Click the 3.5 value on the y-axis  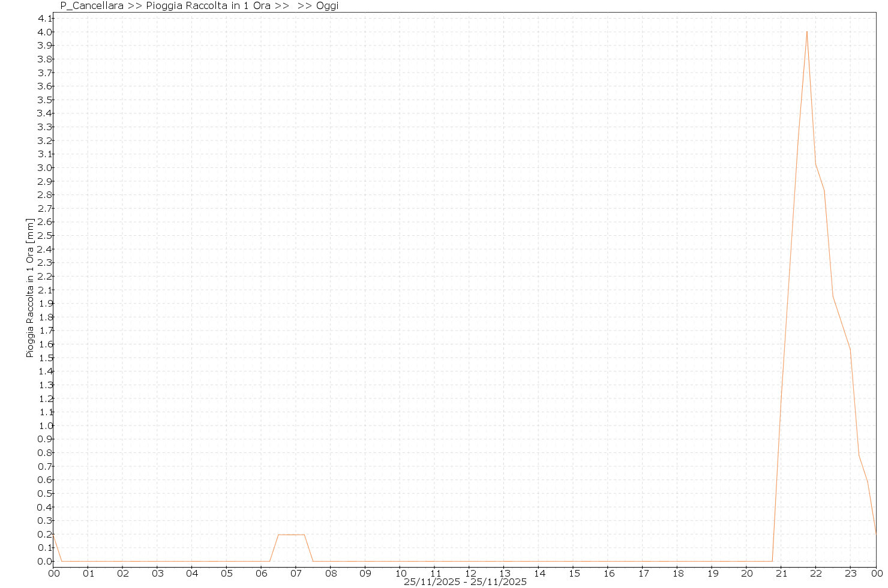tap(45, 100)
